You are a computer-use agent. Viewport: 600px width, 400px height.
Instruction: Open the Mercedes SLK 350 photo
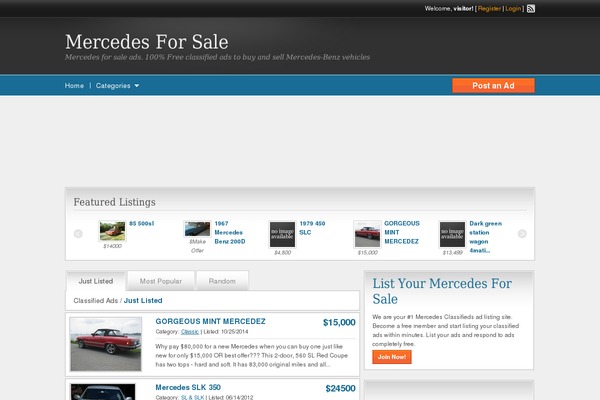pyautogui.click(x=103, y=392)
